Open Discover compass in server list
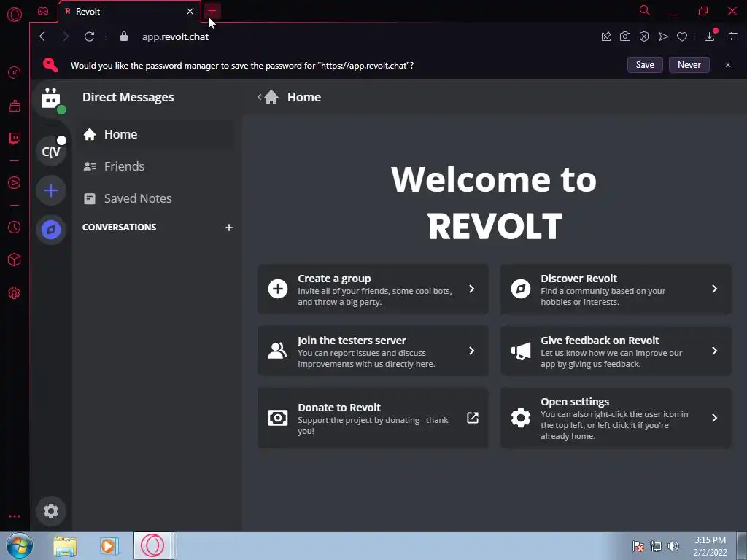The width and height of the screenshot is (747, 560). click(51, 230)
